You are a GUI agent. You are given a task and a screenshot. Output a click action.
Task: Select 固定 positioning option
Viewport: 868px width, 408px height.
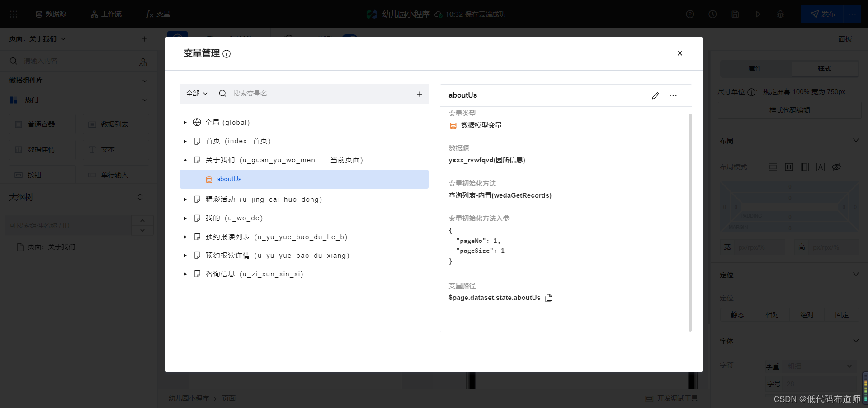pyautogui.click(x=842, y=315)
